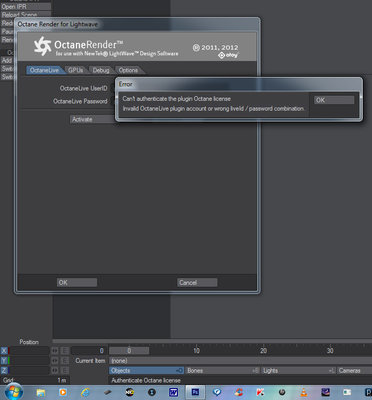The width and height of the screenshot is (372, 400).
Task: Select the OctaneLive tab
Action: [44, 70]
